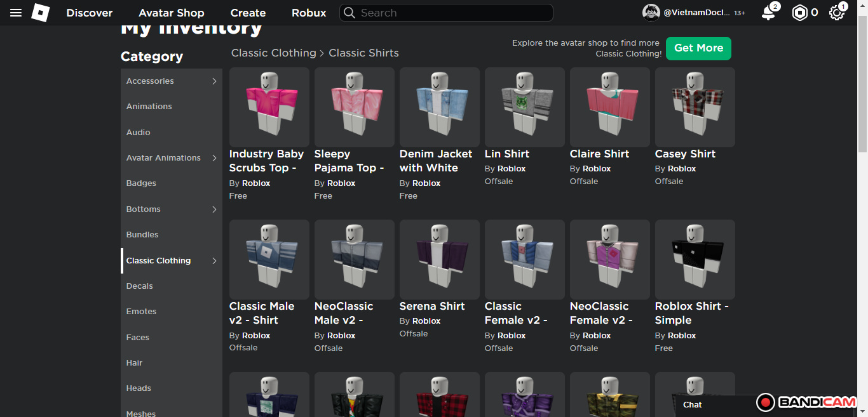Click the Robux balance icon
868x417 pixels.
(799, 13)
